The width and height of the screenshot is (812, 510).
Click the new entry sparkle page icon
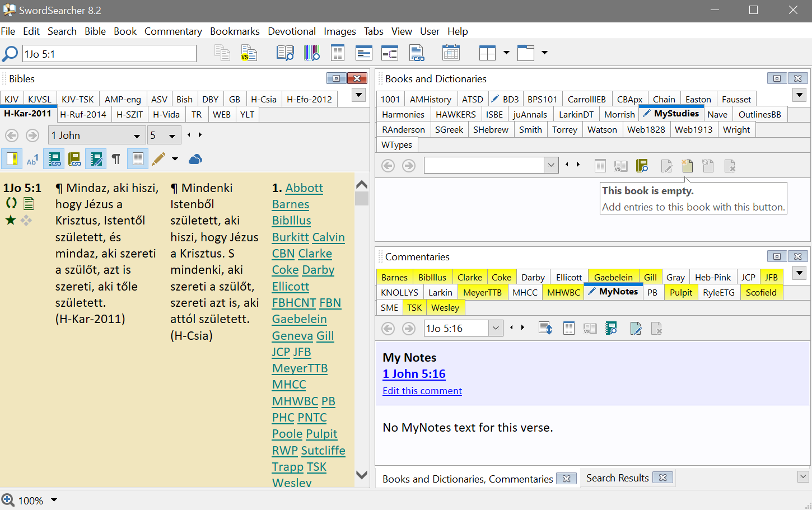pyautogui.click(x=687, y=166)
